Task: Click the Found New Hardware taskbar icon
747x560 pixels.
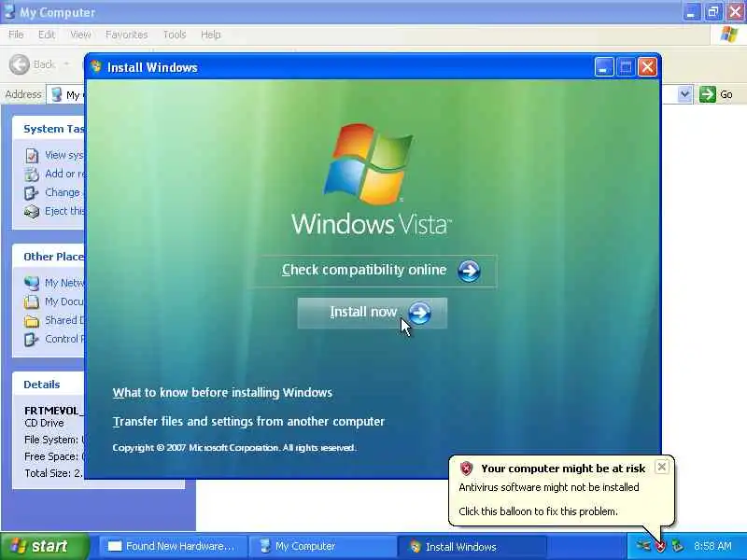Action: [x=115, y=546]
